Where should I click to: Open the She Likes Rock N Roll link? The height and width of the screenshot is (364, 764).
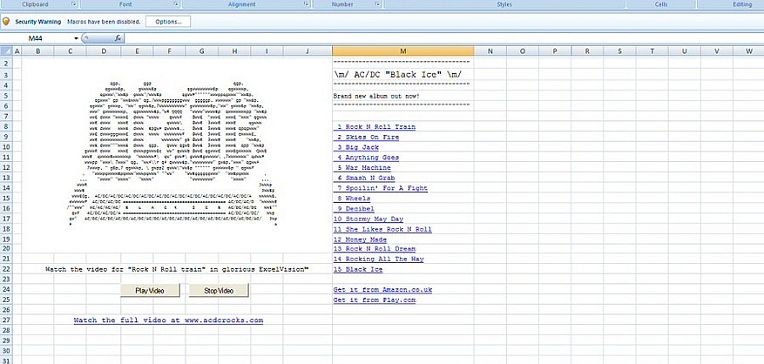(x=383, y=229)
